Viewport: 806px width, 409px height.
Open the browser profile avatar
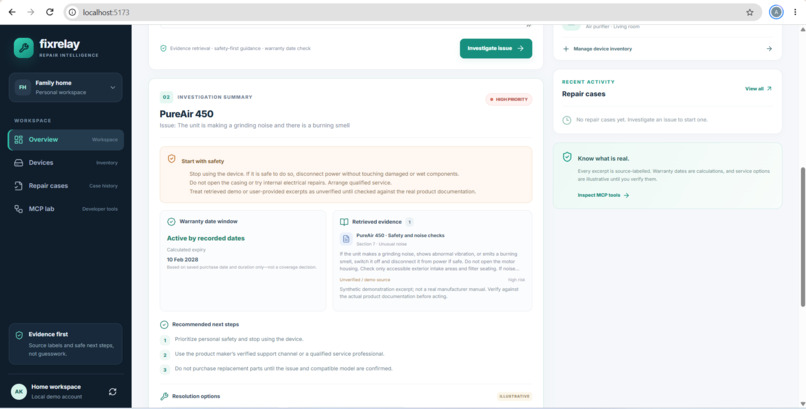[x=776, y=12]
